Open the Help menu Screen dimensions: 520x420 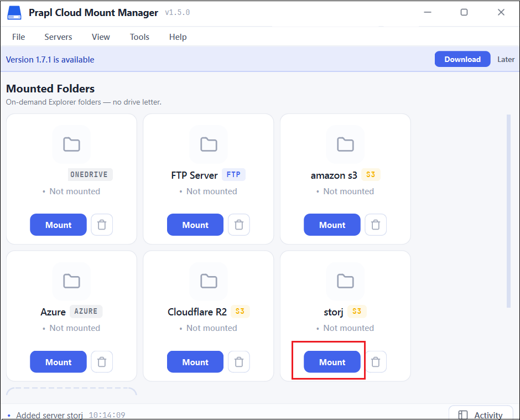click(x=178, y=37)
